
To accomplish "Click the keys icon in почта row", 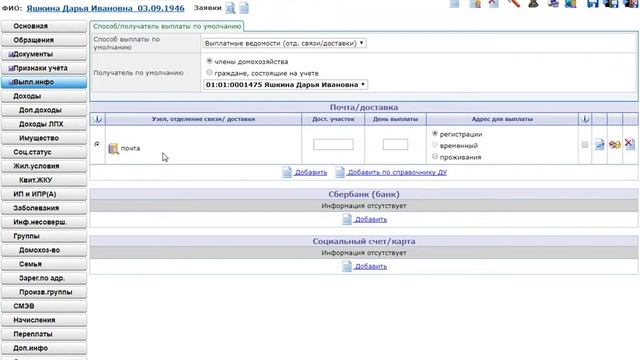I will click(615, 144).
